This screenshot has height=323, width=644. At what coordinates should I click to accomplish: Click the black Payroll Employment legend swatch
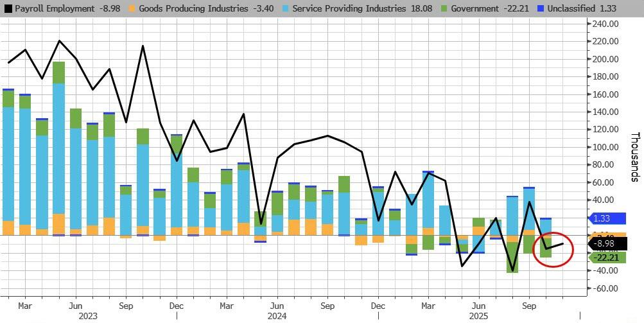click(8, 9)
